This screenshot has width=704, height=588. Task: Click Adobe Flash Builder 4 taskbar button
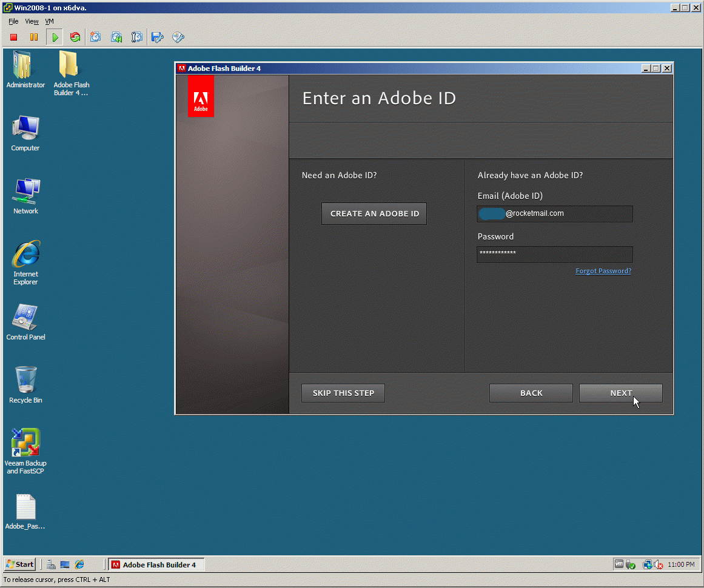coord(156,564)
